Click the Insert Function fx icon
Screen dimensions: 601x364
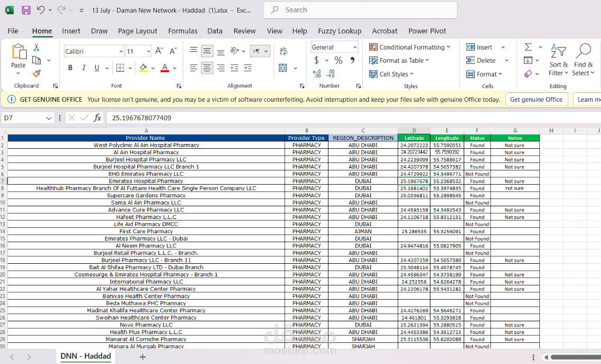coord(97,118)
